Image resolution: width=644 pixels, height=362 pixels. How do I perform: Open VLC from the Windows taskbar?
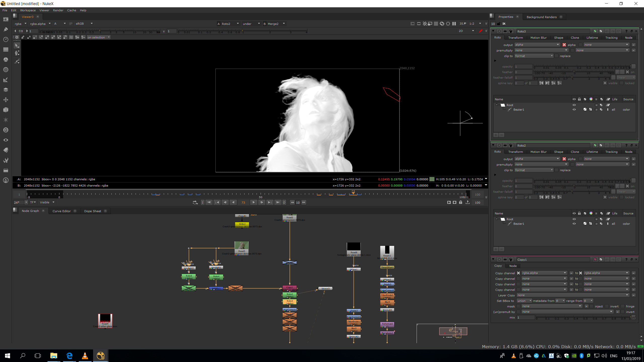click(85, 356)
